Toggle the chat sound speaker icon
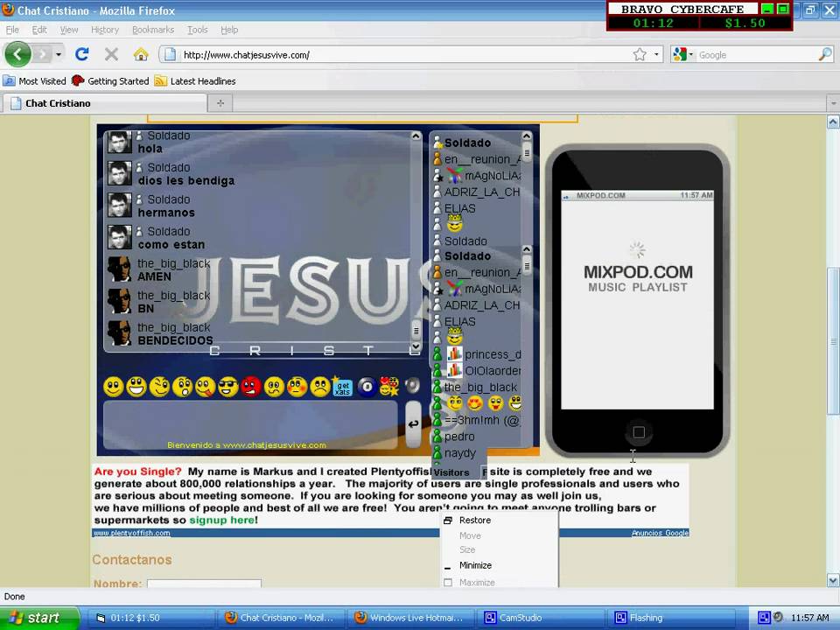This screenshot has width=840, height=630. [412, 385]
